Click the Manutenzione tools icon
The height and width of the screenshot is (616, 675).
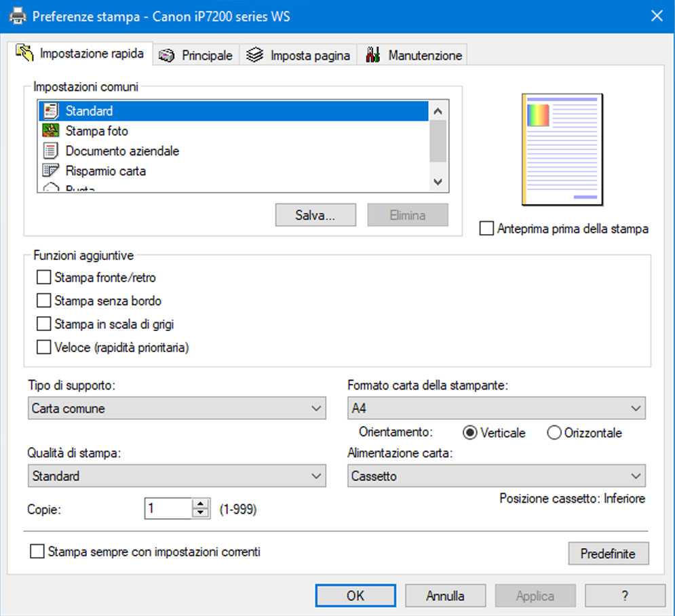[373, 55]
